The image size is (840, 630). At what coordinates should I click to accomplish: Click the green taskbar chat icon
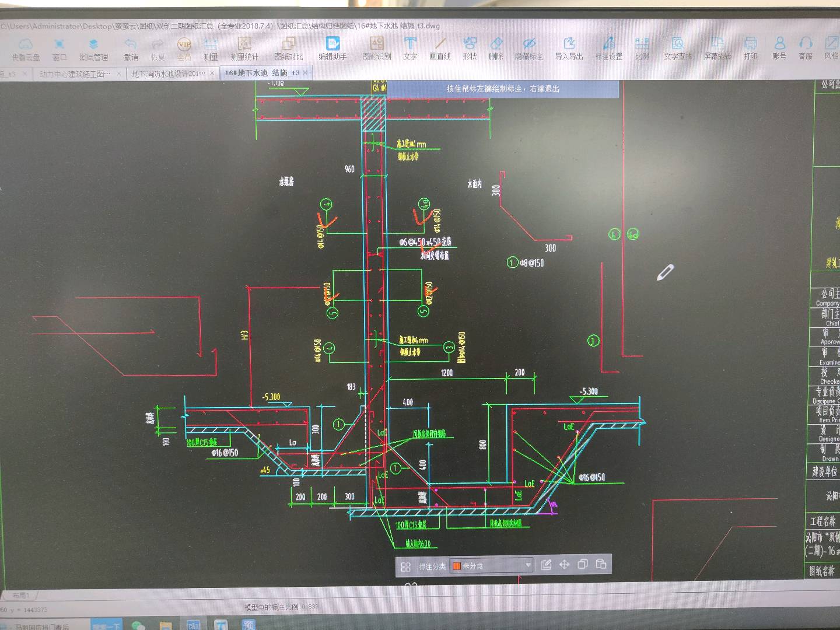click(138, 625)
